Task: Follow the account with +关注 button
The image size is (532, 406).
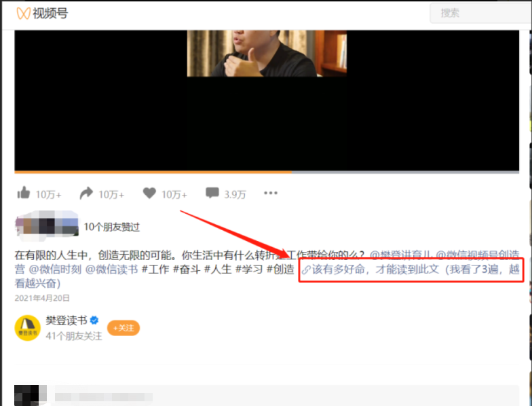Action: (x=123, y=328)
